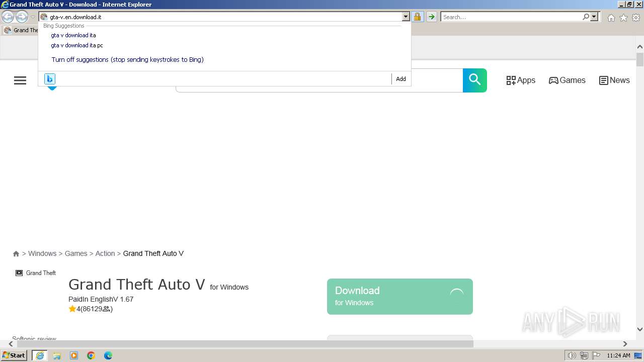Click the vertical scrollbar up arrow

point(640,47)
